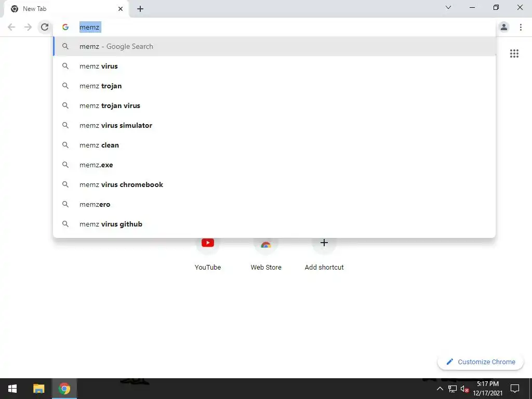Pick memz virus simulator suggestion
Image resolution: width=532 pixels, height=399 pixels.
274,125
